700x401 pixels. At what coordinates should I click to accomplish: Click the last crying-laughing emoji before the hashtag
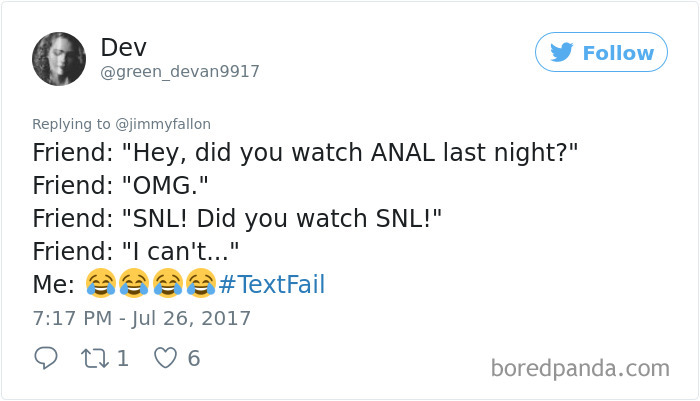[200, 285]
